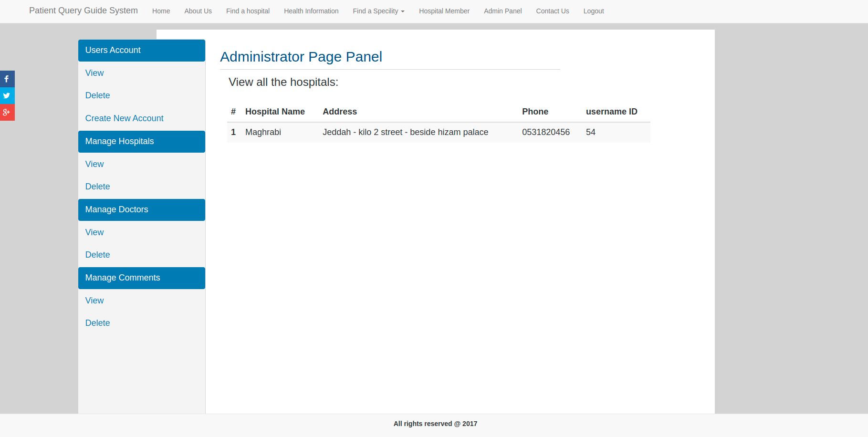The height and width of the screenshot is (437, 868).
Task: Click Create New Account in the sidebar
Action: pos(124,118)
